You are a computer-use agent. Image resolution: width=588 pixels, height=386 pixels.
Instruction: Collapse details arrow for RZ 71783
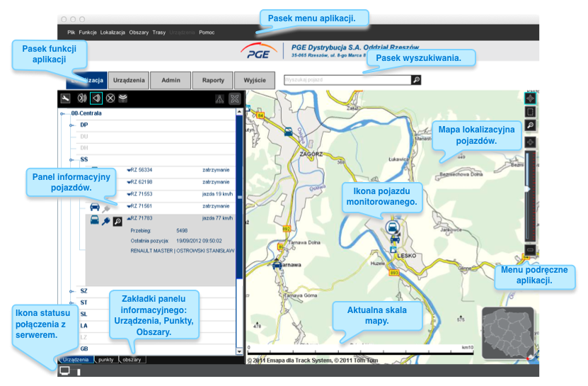click(129, 219)
